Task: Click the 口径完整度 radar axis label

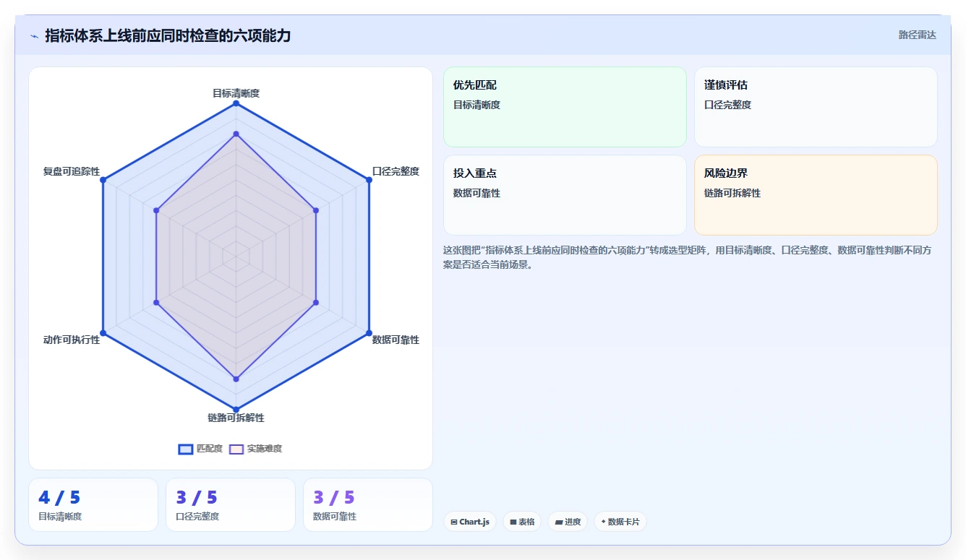Action: click(396, 171)
